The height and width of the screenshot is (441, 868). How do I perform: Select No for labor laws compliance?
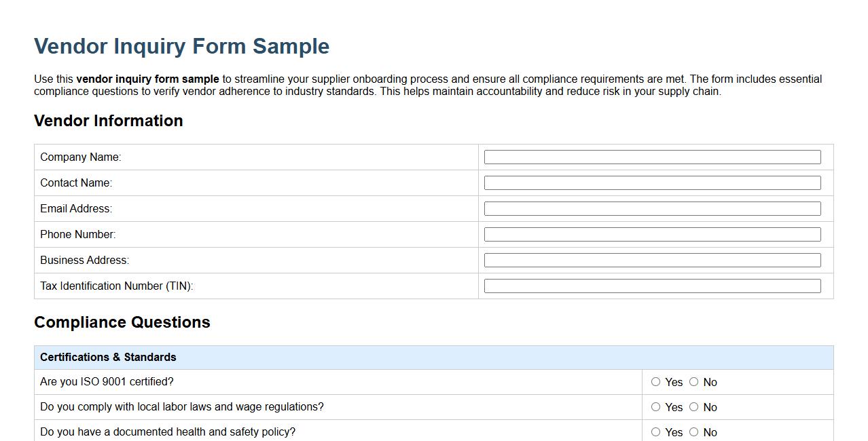click(x=693, y=407)
